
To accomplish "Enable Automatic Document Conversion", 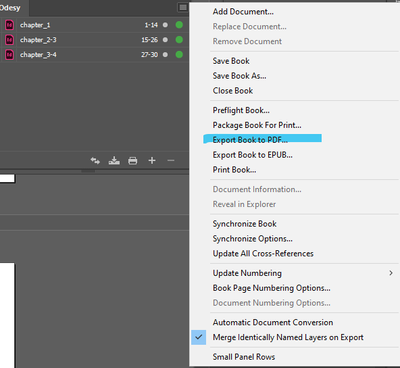I will [273, 322].
